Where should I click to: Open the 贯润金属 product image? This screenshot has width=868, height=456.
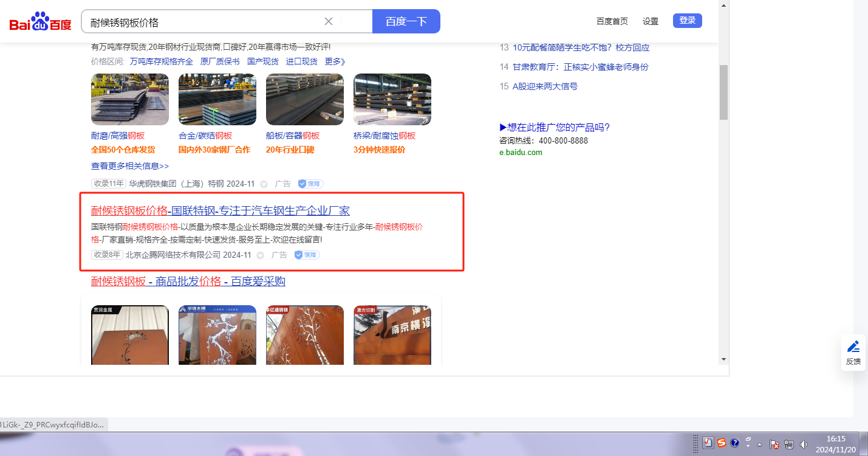[x=130, y=334]
